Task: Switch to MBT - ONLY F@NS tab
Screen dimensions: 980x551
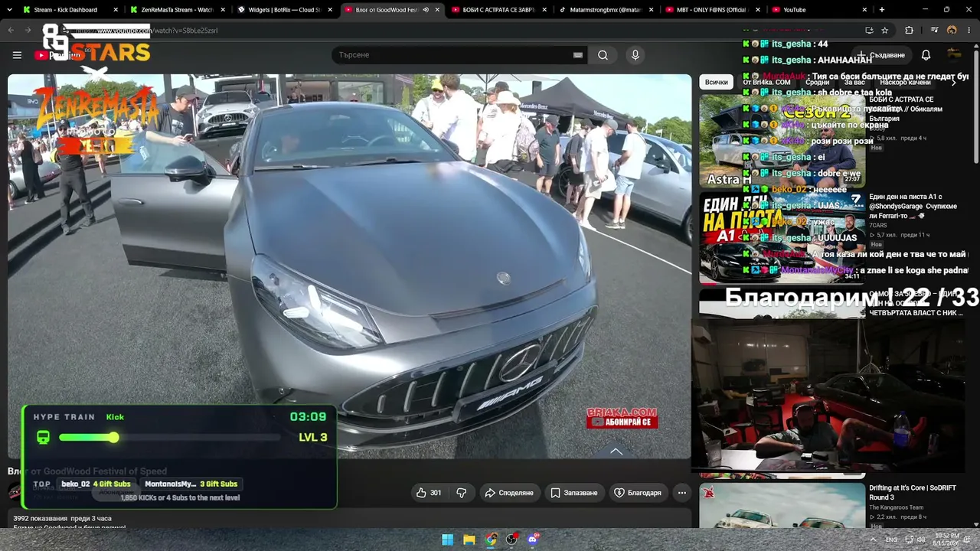Action: pos(713,10)
